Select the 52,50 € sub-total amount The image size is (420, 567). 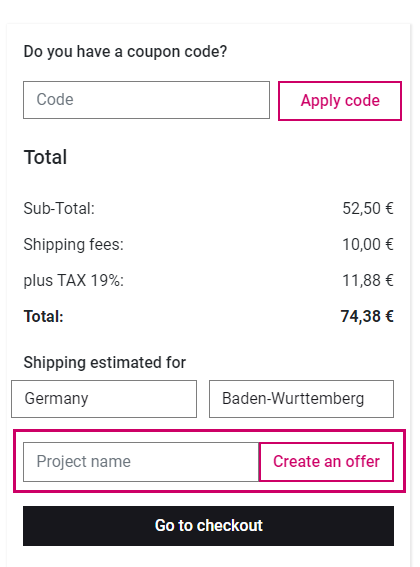coord(368,209)
